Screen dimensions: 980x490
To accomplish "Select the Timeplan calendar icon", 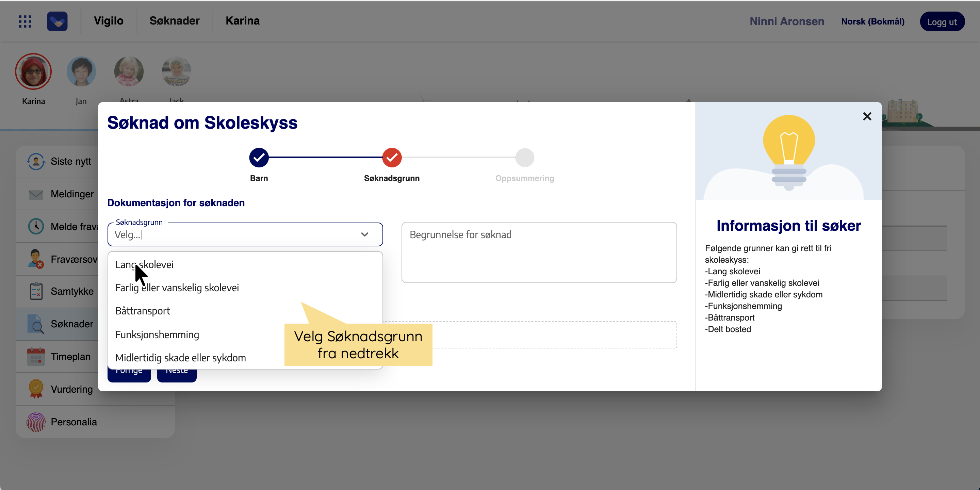I will point(36,357).
